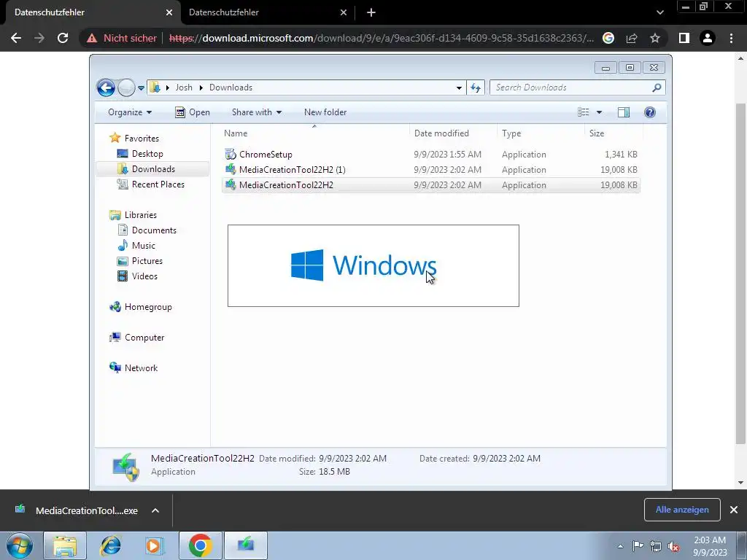Click the Nicht sicher security warning

pos(122,38)
